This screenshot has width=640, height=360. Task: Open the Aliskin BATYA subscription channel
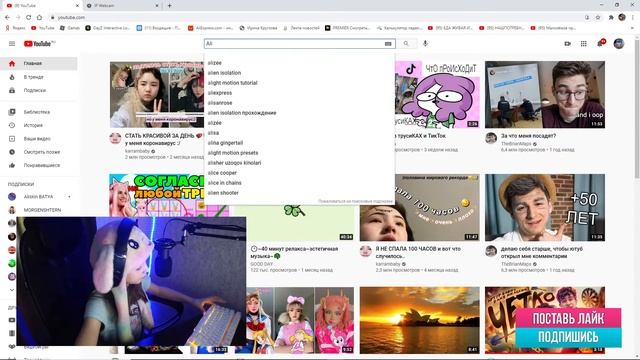(x=39, y=197)
